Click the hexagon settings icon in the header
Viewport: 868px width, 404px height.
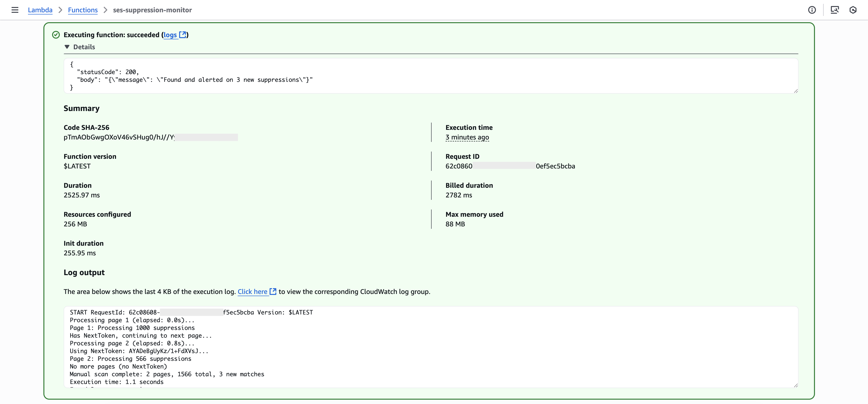(853, 10)
